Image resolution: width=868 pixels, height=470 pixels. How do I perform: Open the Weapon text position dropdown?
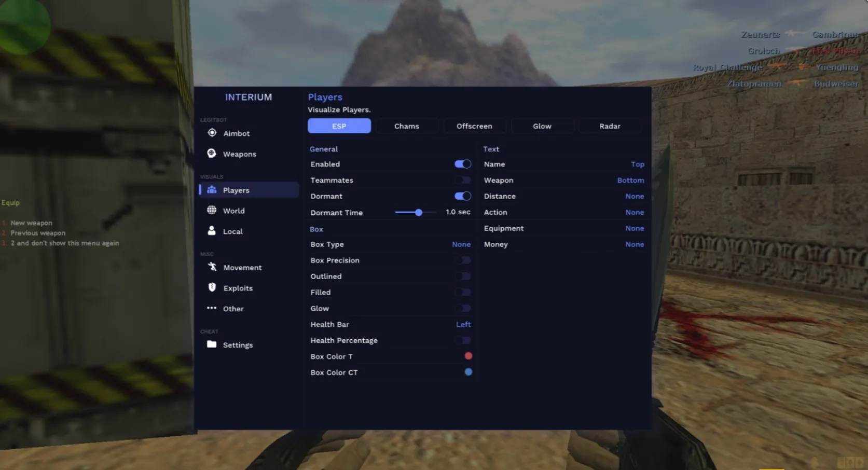pos(630,180)
